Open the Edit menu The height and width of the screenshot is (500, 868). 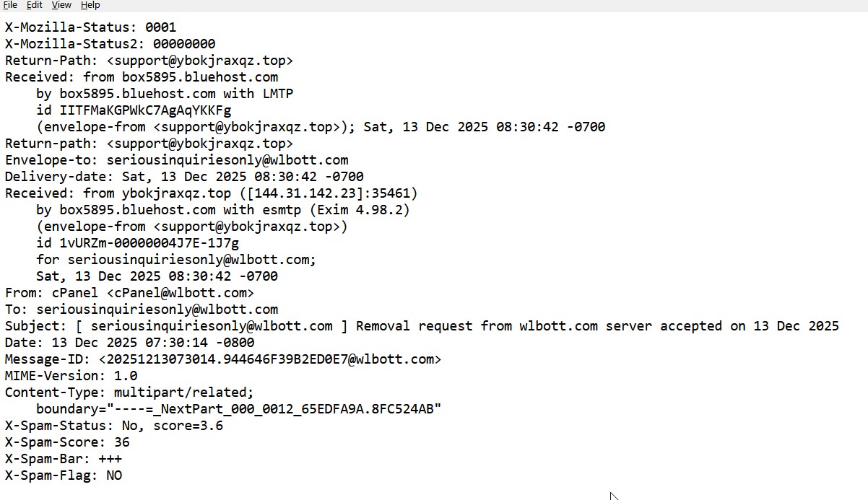point(34,5)
